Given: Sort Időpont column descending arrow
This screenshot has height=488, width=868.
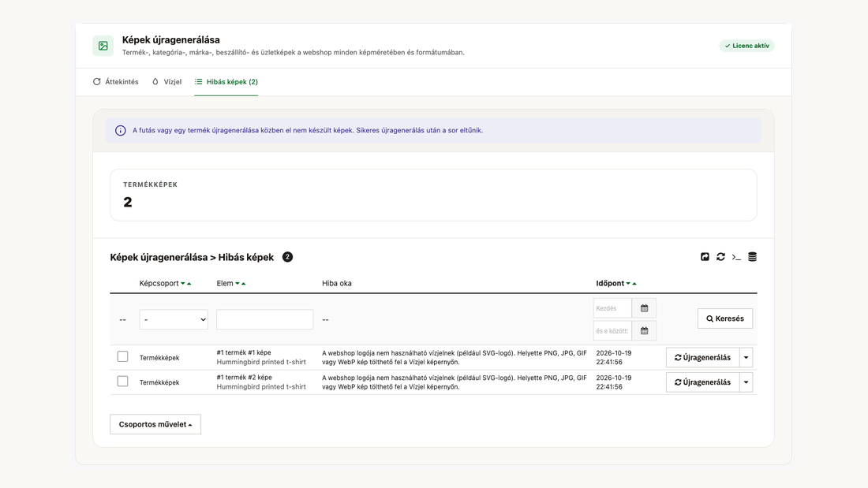Looking at the screenshot, I should (628, 283).
